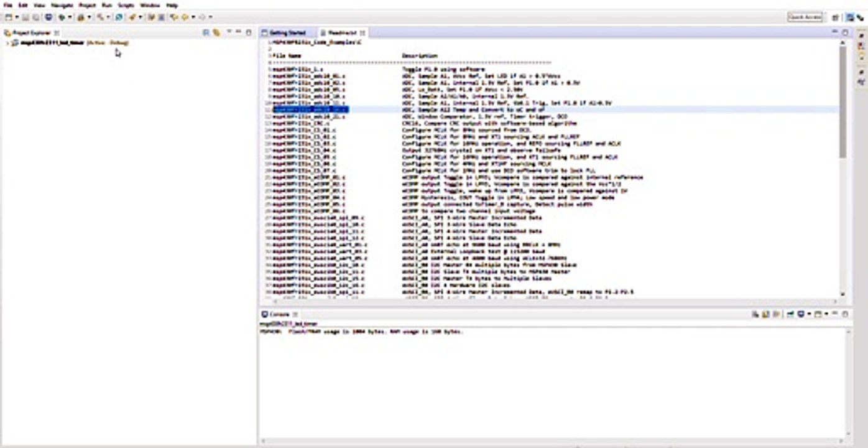This screenshot has width=868, height=448.
Task: Click the 'File Name' header text
Action: (287, 56)
